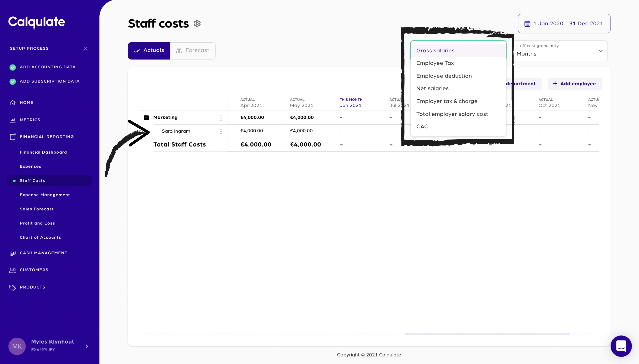Open Sara Ingram row options menu
Image resolution: width=639 pixels, height=364 pixels.
coord(221,131)
